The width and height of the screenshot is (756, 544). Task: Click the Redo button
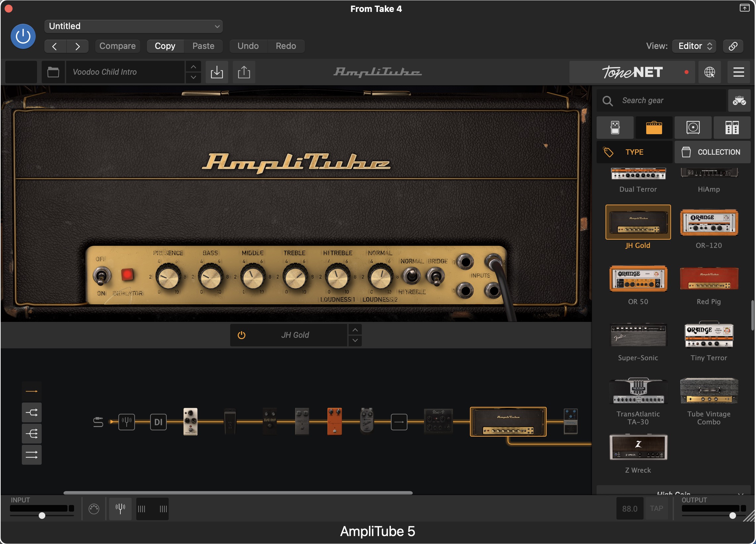click(x=286, y=46)
